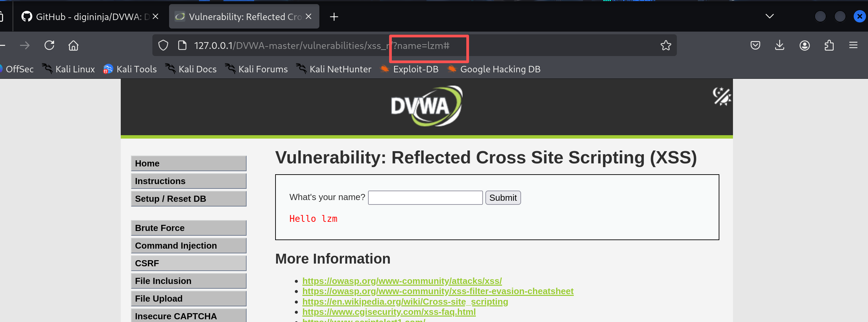Focus the What's your name field
Image resolution: width=868 pixels, height=322 pixels.
point(425,198)
